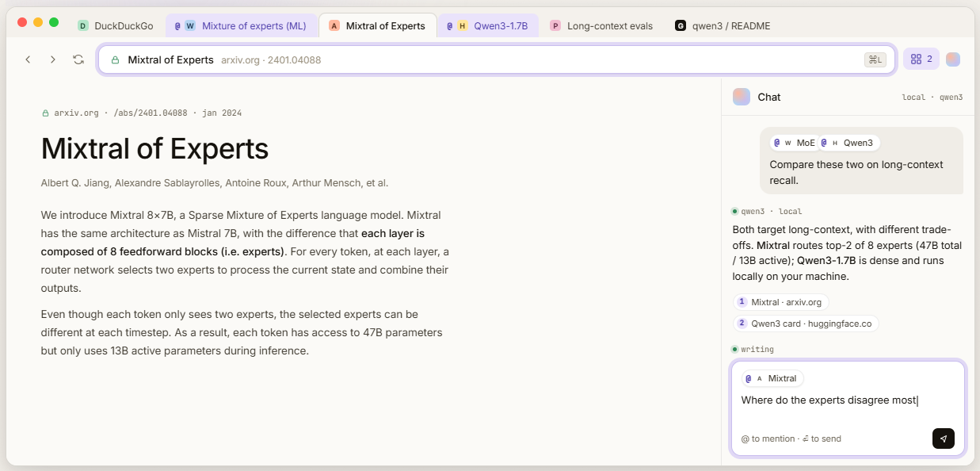This screenshot has width=980, height=471.
Task: Focus the address bar field
Action: tap(497, 59)
